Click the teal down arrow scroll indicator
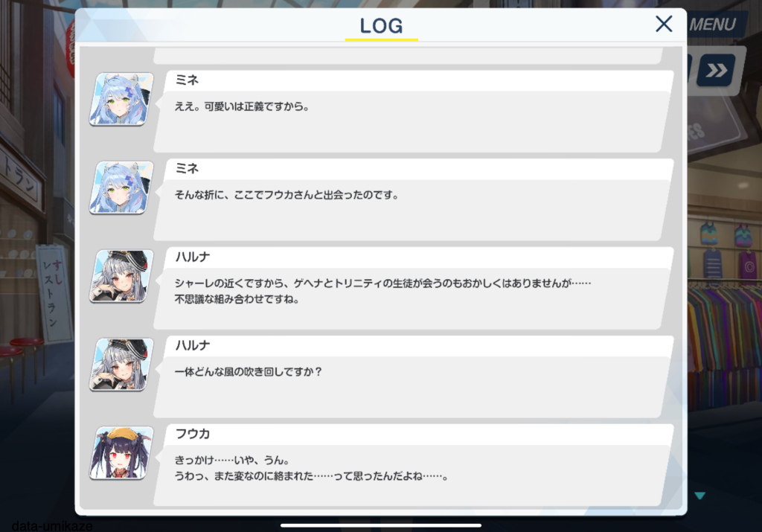 [699, 496]
